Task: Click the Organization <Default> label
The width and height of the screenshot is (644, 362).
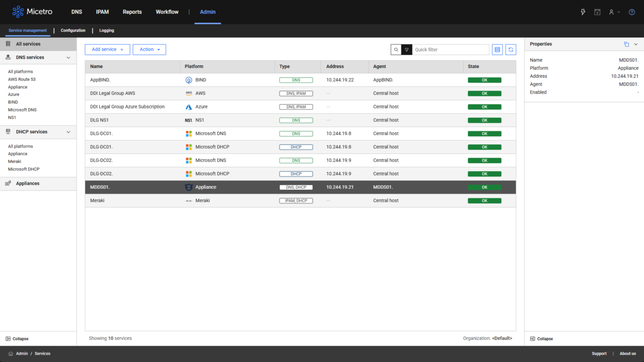Action: click(487, 338)
